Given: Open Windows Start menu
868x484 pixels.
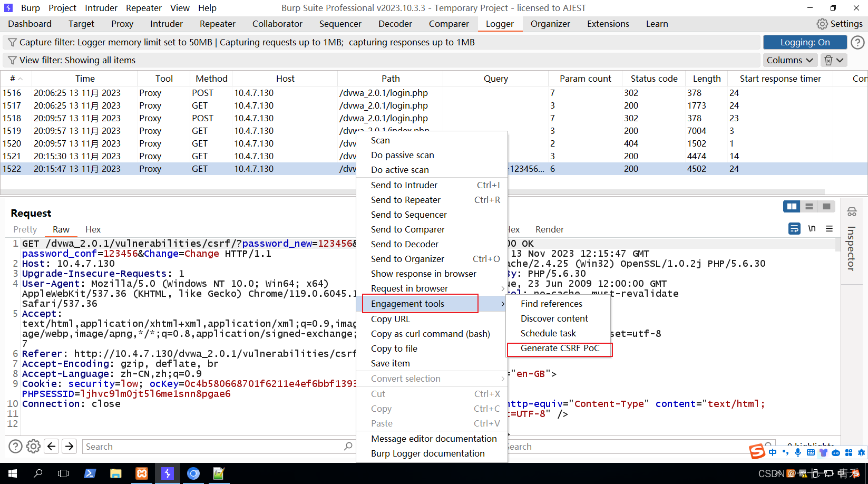Looking at the screenshot, I should coord(13,473).
